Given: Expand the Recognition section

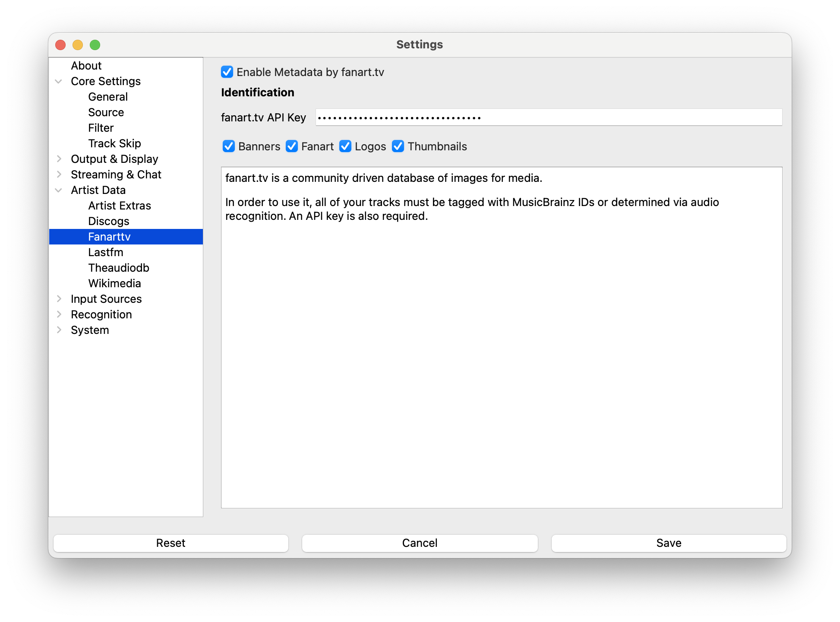Looking at the screenshot, I should point(59,314).
